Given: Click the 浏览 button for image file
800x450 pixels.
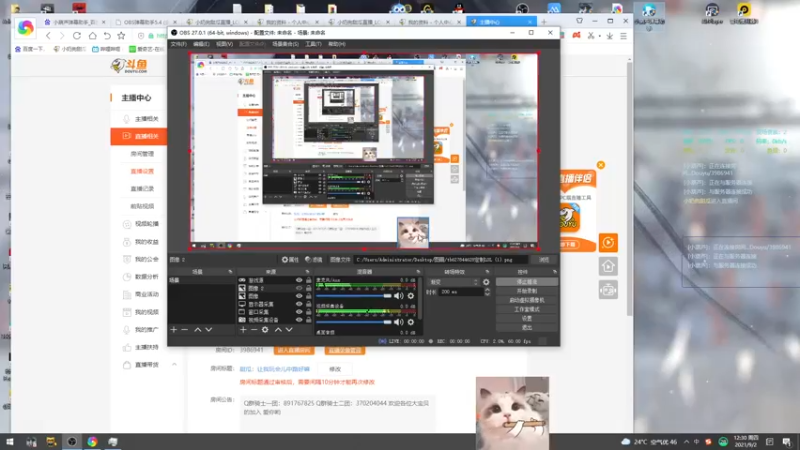Looking at the screenshot, I should coord(544,260).
